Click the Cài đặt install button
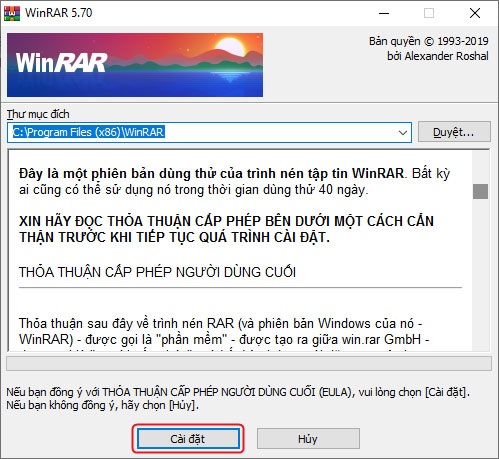Screen dimensions: 499x459 (x=188, y=439)
